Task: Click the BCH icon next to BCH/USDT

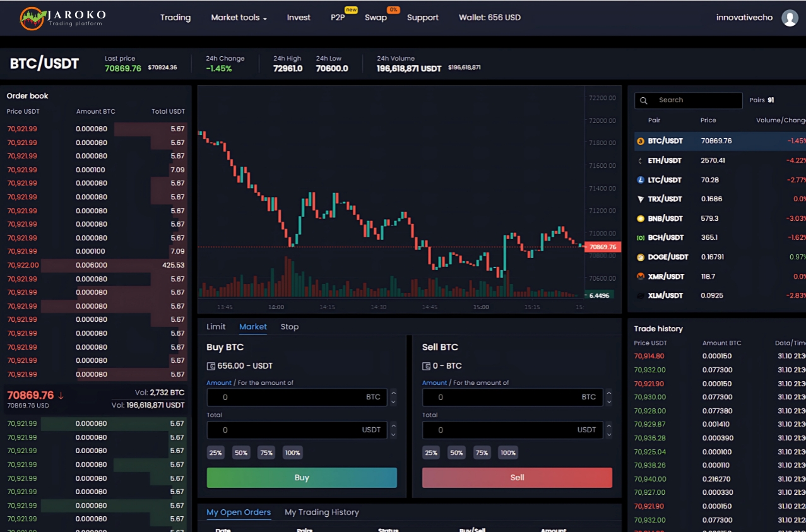Action: (640, 238)
